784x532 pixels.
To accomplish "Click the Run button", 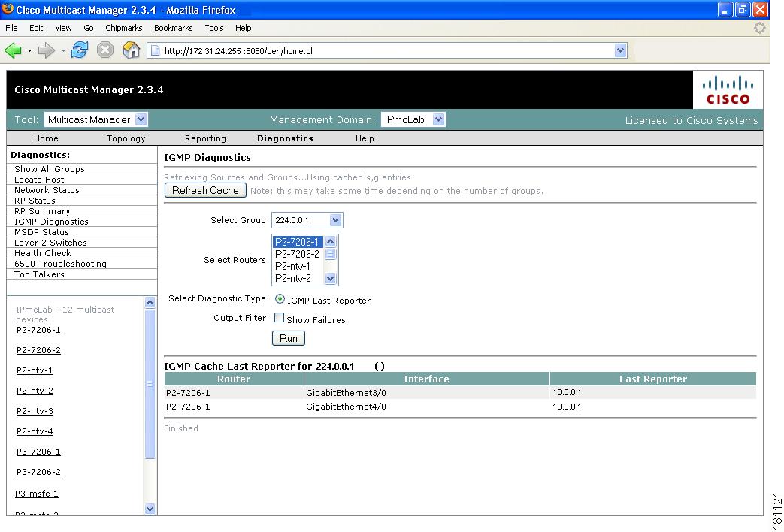I will [x=289, y=338].
